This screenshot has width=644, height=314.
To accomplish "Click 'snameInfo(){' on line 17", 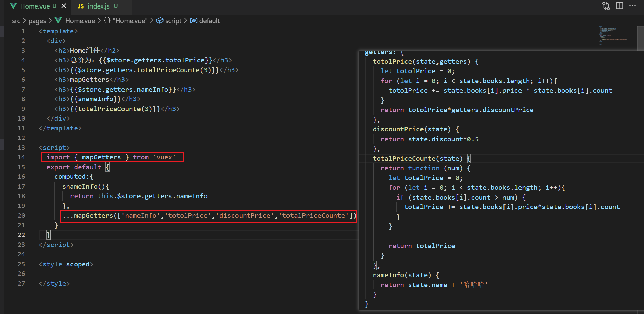I will pyautogui.click(x=86, y=187).
